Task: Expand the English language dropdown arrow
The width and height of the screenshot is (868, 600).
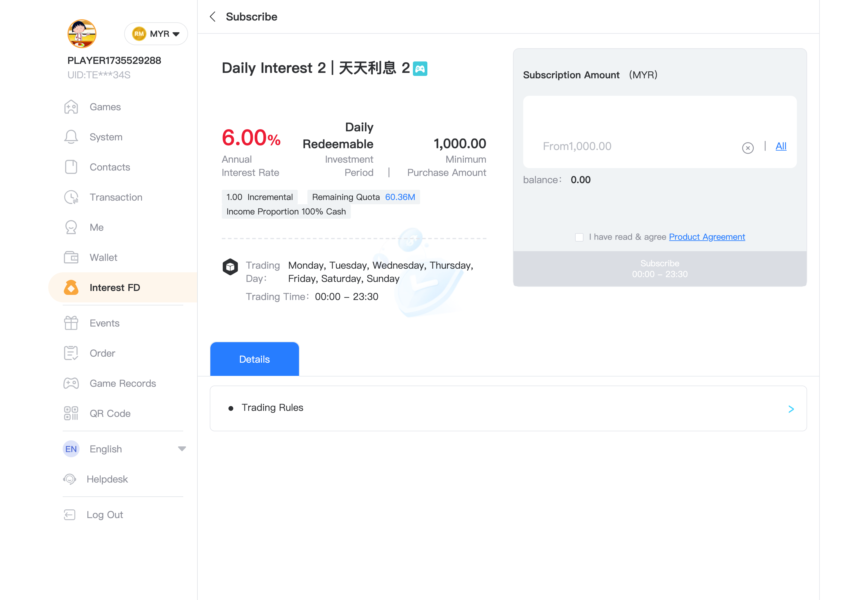Action: click(x=182, y=449)
